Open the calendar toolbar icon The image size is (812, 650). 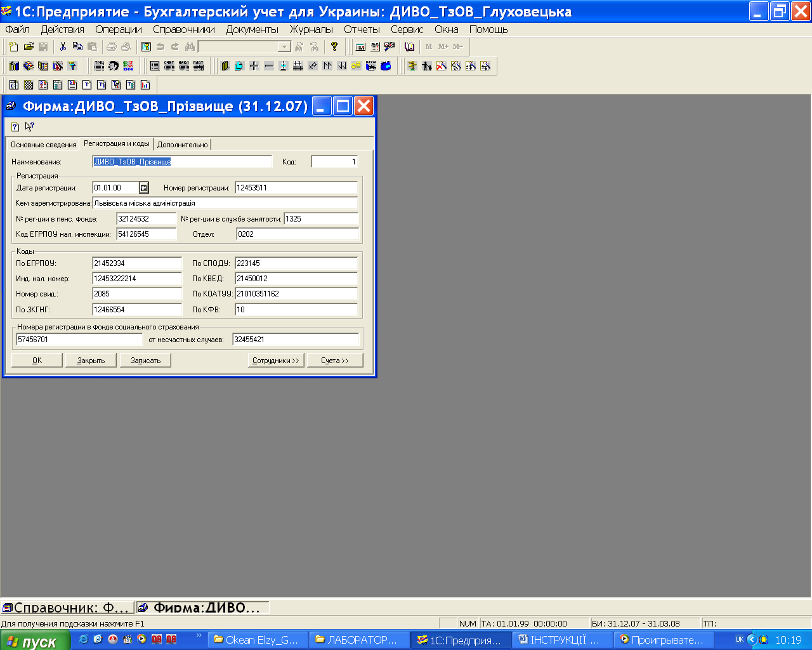click(x=375, y=46)
